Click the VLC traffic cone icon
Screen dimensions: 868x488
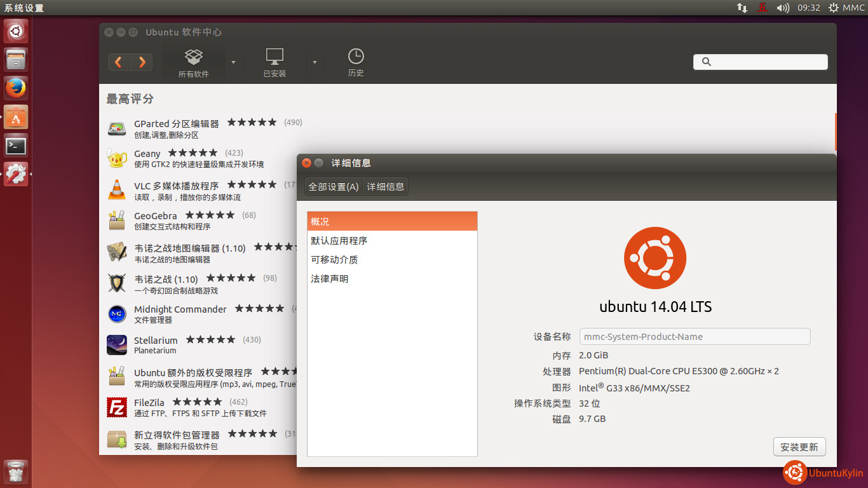pos(117,189)
